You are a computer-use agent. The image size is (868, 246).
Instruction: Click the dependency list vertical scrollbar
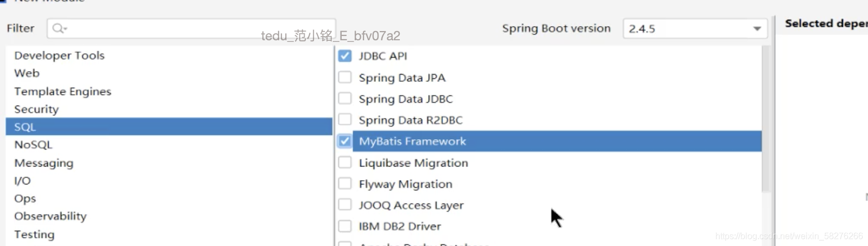point(766,119)
